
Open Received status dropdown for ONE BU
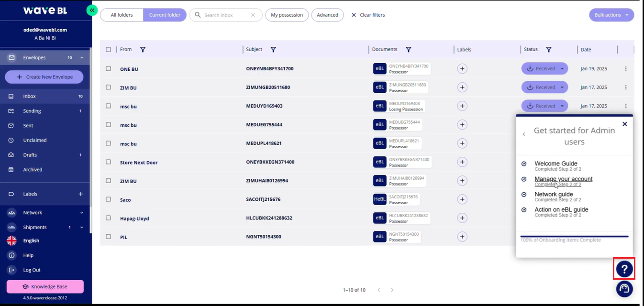coord(544,69)
